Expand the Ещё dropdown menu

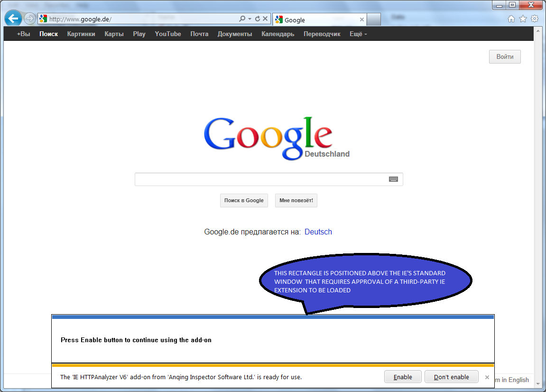(358, 34)
